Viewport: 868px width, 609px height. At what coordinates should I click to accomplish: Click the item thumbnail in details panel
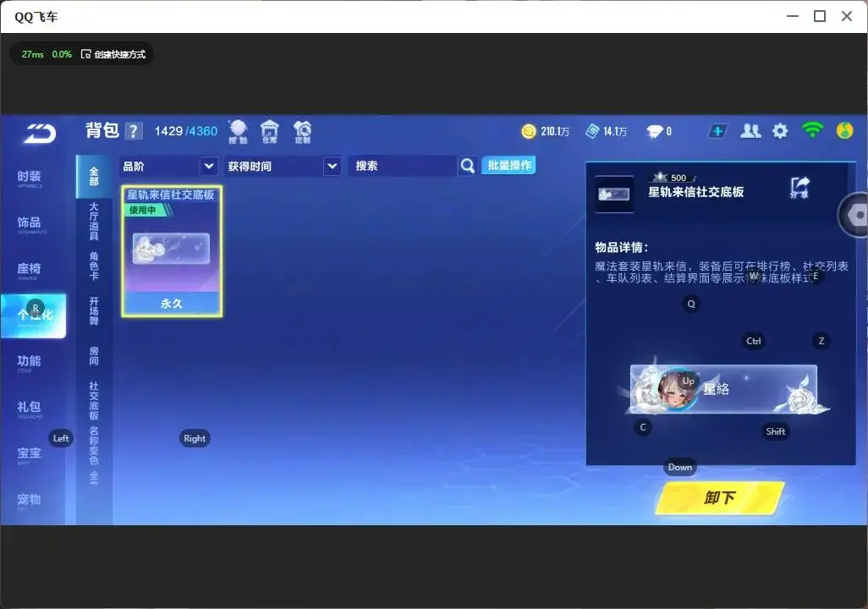(614, 194)
